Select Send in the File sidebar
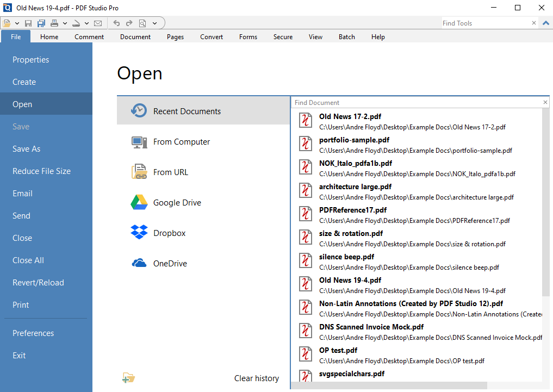 click(x=46, y=215)
